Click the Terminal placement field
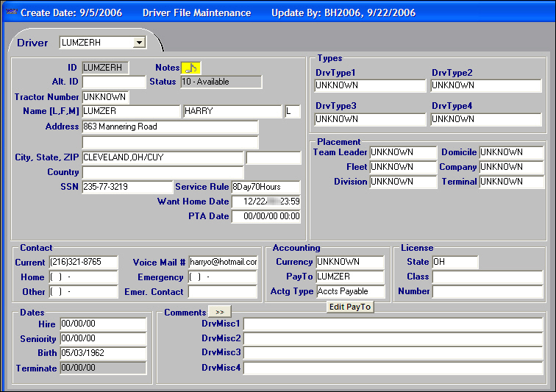The width and height of the screenshot is (556, 392). 511,182
